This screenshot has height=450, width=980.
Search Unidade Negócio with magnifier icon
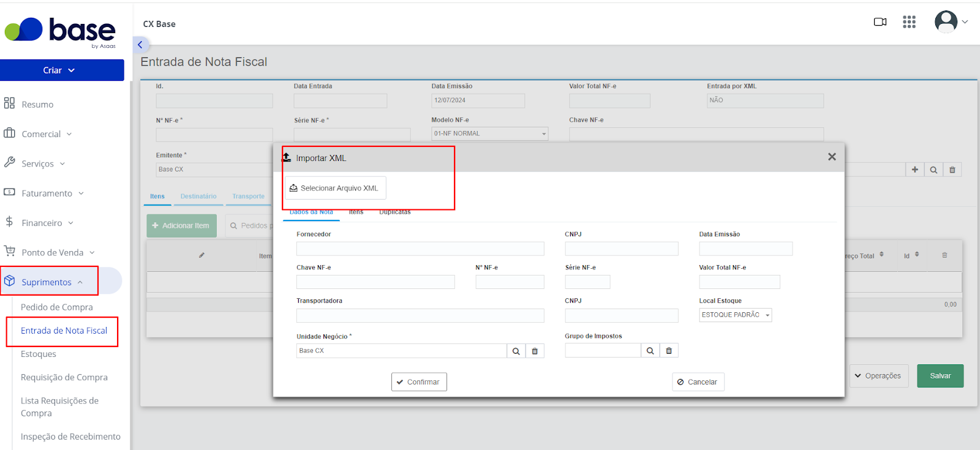pyautogui.click(x=516, y=351)
